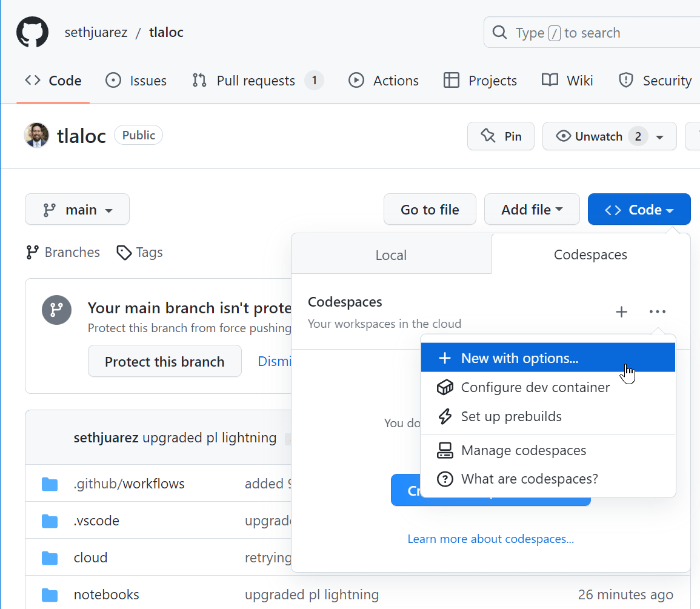Click the Pull requests icon
The height and width of the screenshot is (609, 700).
pyautogui.click(x=198, y=80)
